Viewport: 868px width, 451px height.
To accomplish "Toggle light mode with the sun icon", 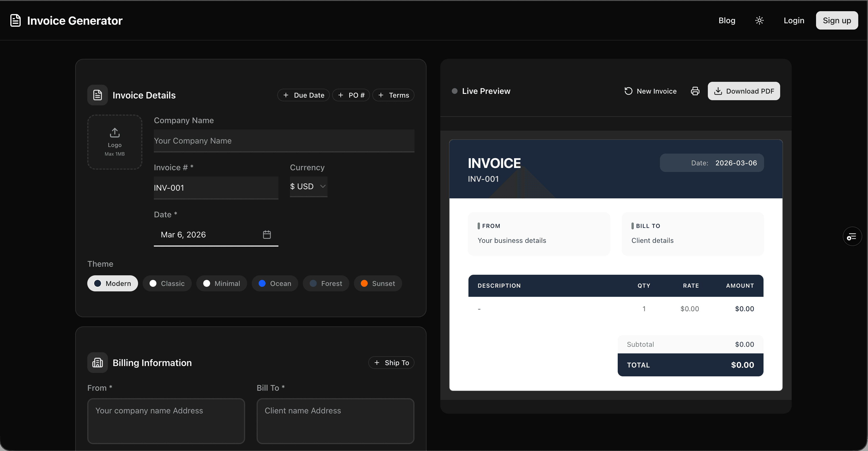I will pyautogui.click(x=759, y=20).
